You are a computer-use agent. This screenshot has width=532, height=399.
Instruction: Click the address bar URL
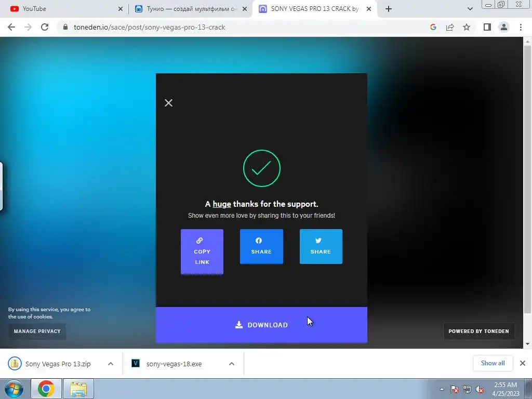tap(150, 27)
